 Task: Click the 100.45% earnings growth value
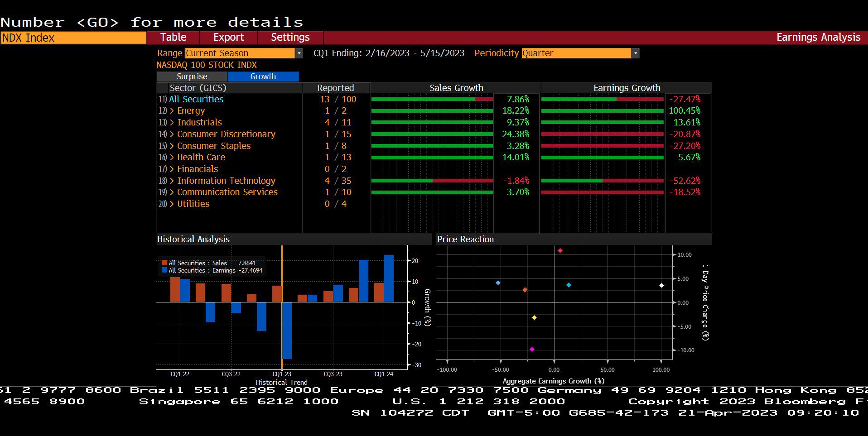[685, 110]
